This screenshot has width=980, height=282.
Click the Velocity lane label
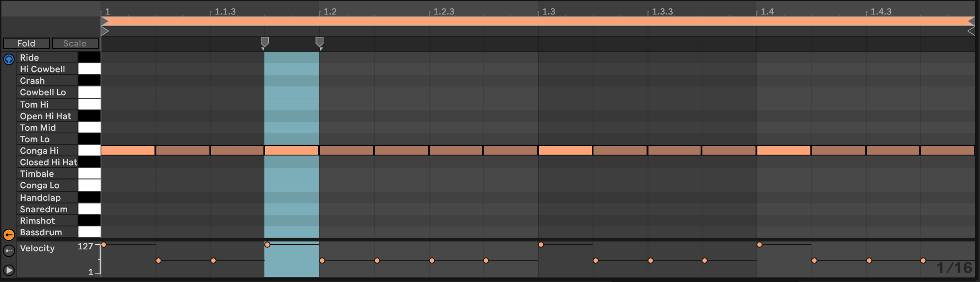pos(37,248)
